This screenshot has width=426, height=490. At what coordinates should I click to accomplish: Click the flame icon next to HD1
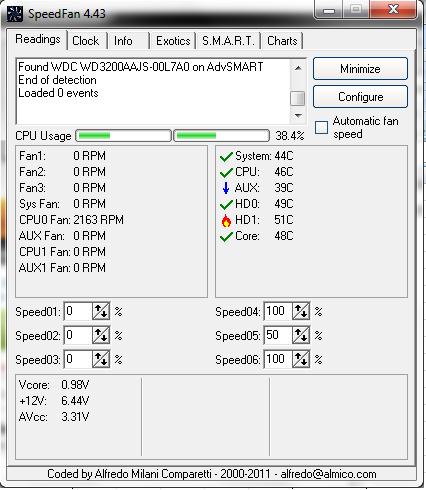click(226, 221)
